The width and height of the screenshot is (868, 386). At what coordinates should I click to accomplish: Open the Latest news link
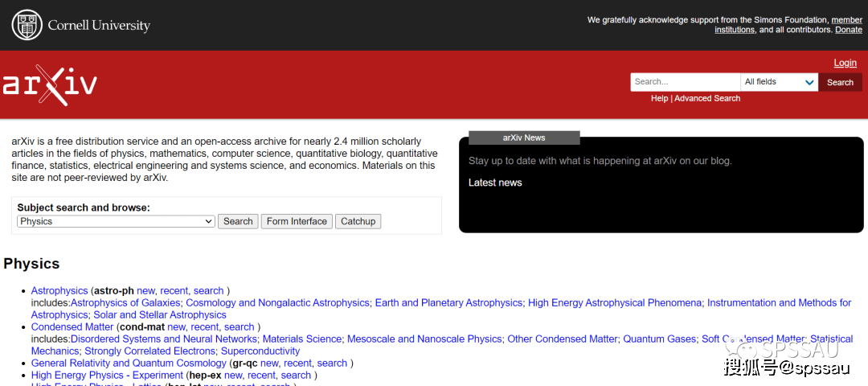tap(495, 183)
